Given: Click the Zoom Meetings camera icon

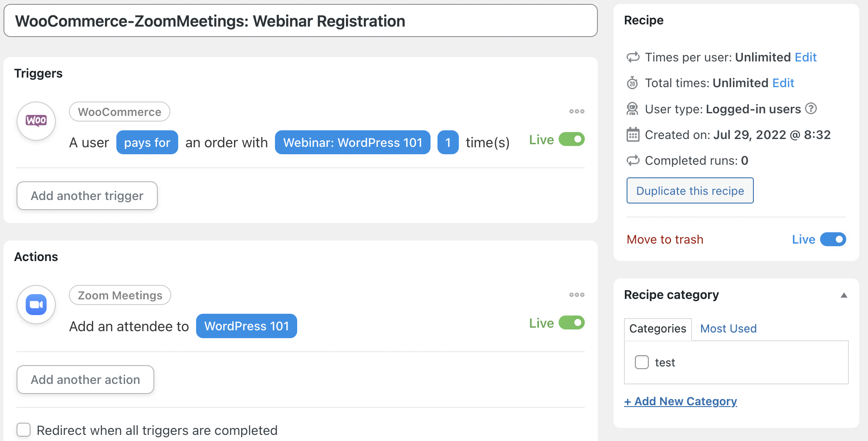Looking at the screenshot, I should coord(36,304).
